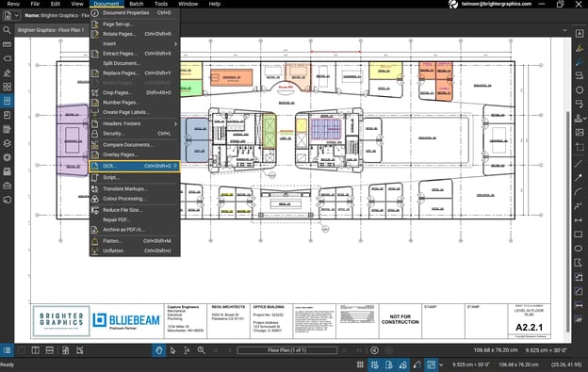Click the purple shaded room on plan left

[73, 139]
